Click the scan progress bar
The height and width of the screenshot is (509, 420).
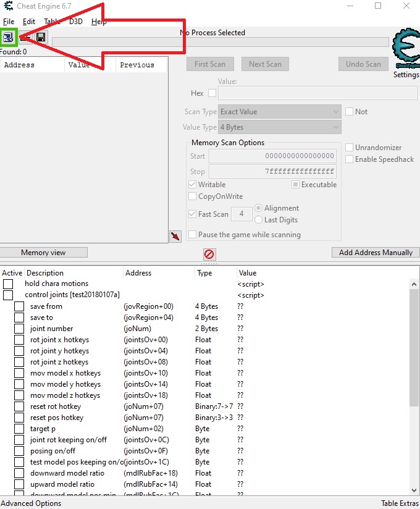point(220,42)
